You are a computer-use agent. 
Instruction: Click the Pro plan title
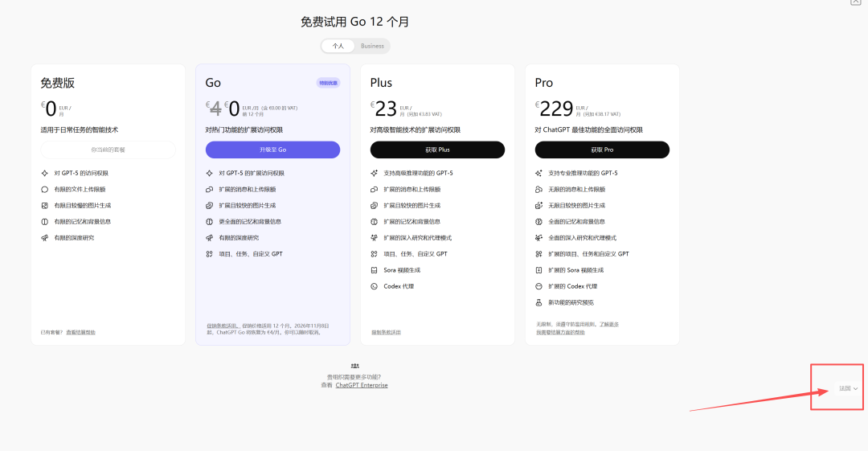543,83
